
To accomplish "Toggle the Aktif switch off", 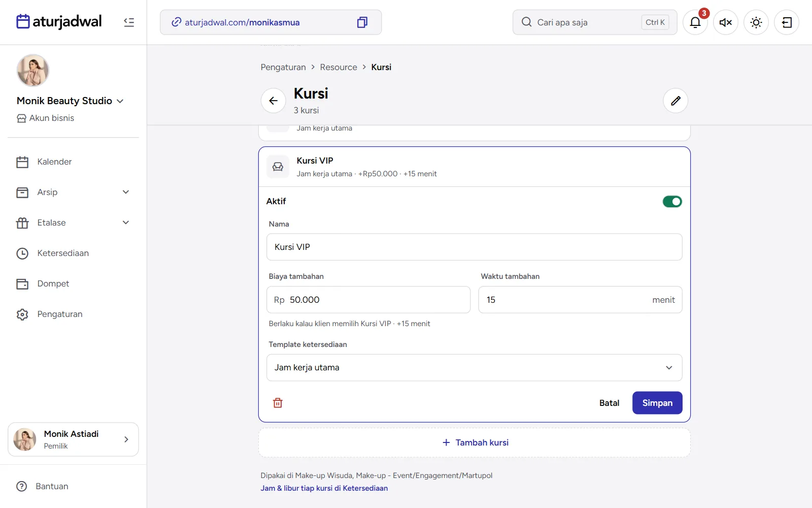I will (x=672, y=202).
